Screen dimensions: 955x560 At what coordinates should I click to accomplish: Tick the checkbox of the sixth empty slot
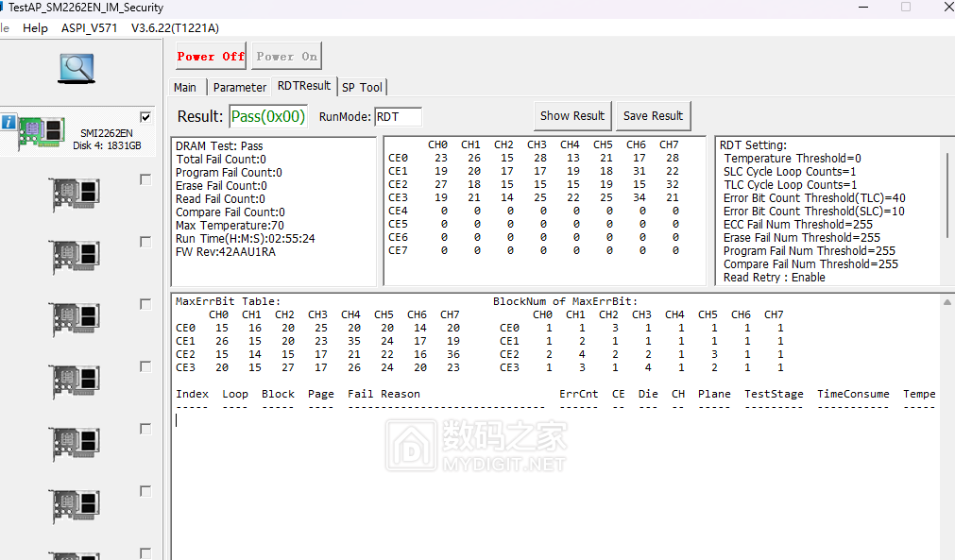point(145,491)
